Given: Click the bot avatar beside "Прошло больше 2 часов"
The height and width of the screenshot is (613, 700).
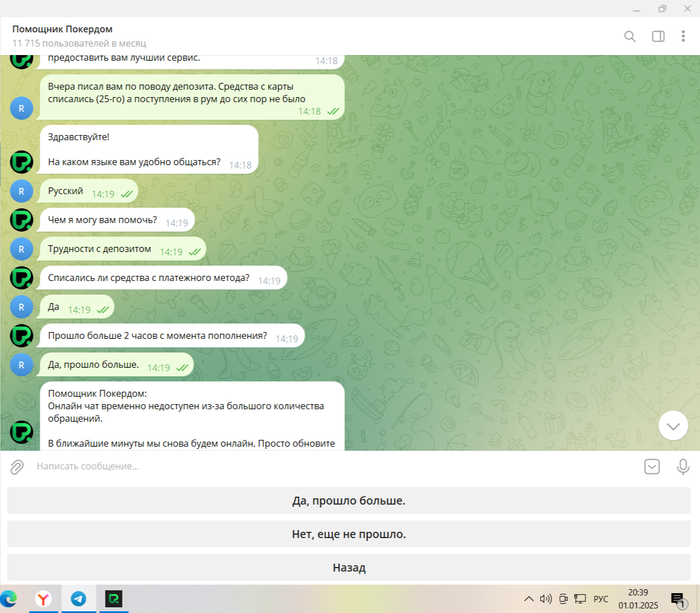Looking at the screenshot, I should (21, 336).
